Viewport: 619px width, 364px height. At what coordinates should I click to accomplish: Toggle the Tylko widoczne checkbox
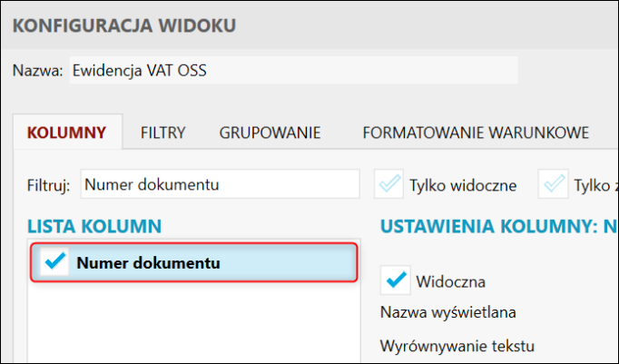pyautogui.click(x=389, y=185)
